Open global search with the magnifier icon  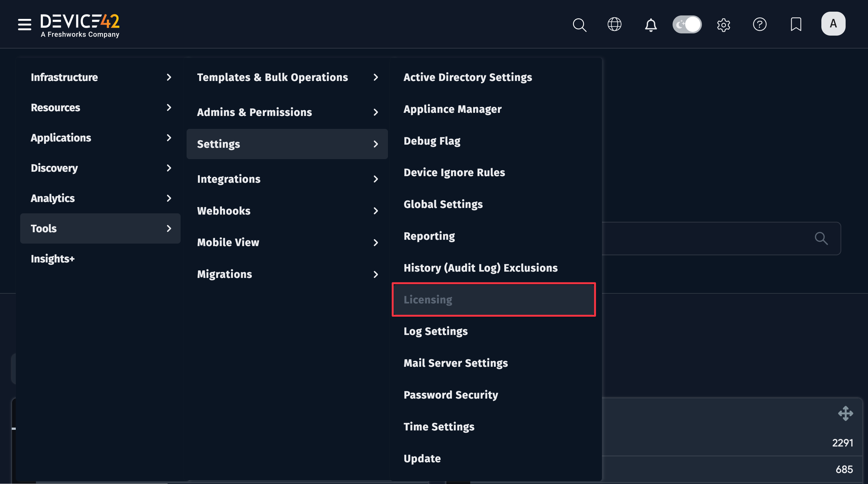[x=579, y=25]
